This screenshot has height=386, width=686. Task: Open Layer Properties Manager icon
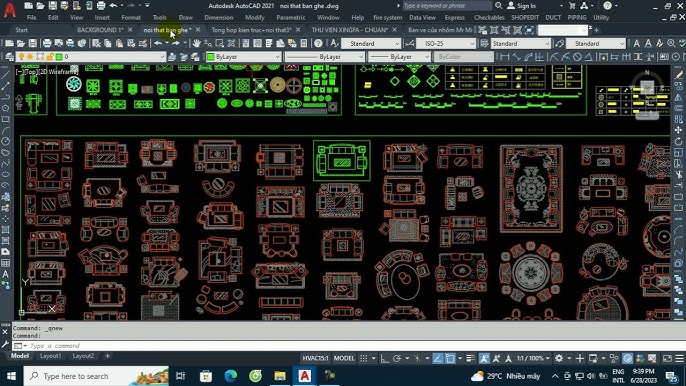(8, 57)
